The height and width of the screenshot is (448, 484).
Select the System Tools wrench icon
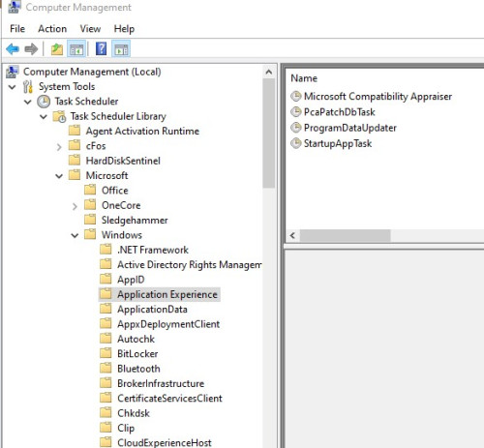(28, 87)
